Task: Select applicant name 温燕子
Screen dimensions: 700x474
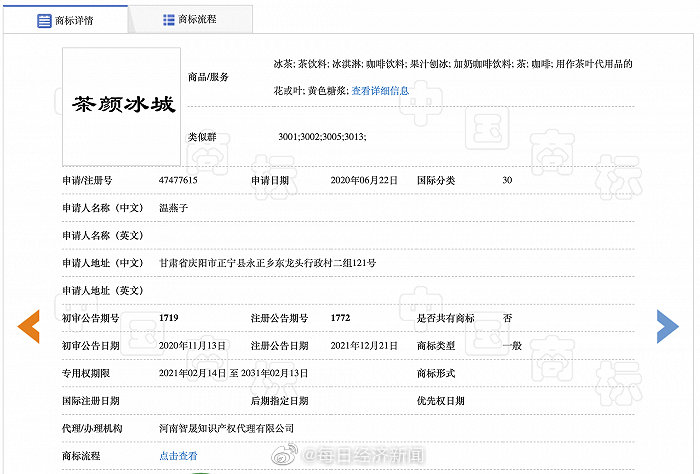Action: pyautogui.click(x=174, y=208)
